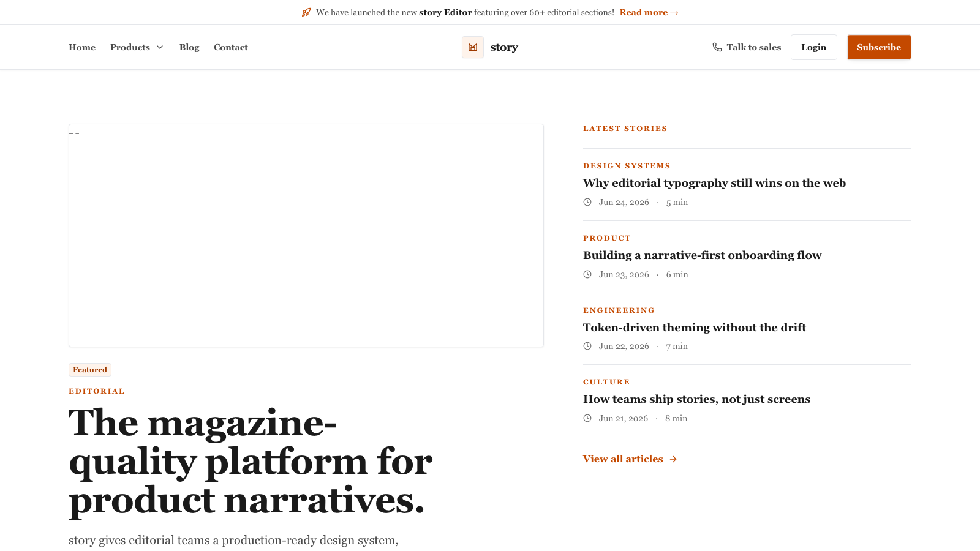Open the Contact nav link

[231, 47]
